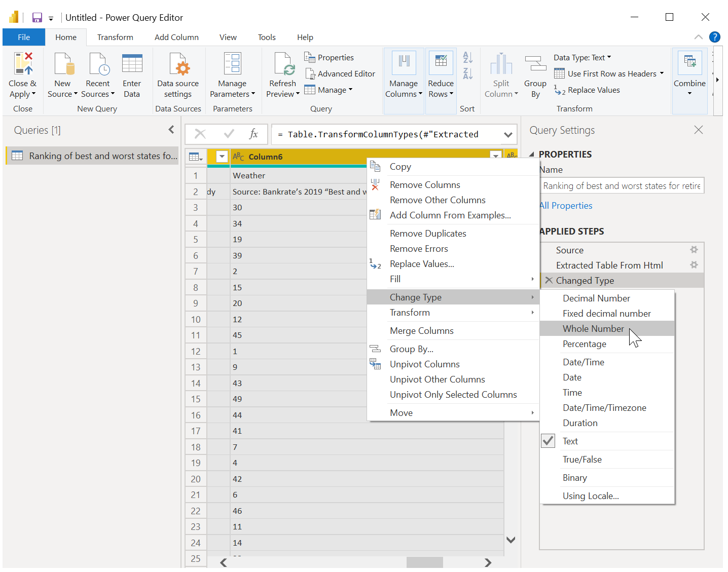Viewport: 728px width, 572px height.
Task: Open Data source settings
Action: (x=178, y=76)
